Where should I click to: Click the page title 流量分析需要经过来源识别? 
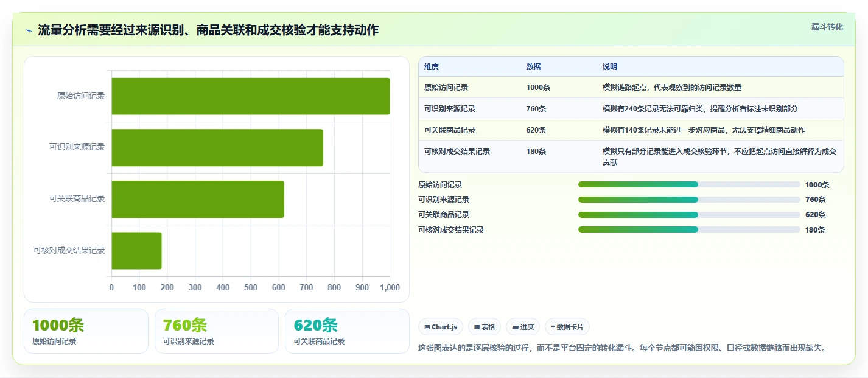208,30
